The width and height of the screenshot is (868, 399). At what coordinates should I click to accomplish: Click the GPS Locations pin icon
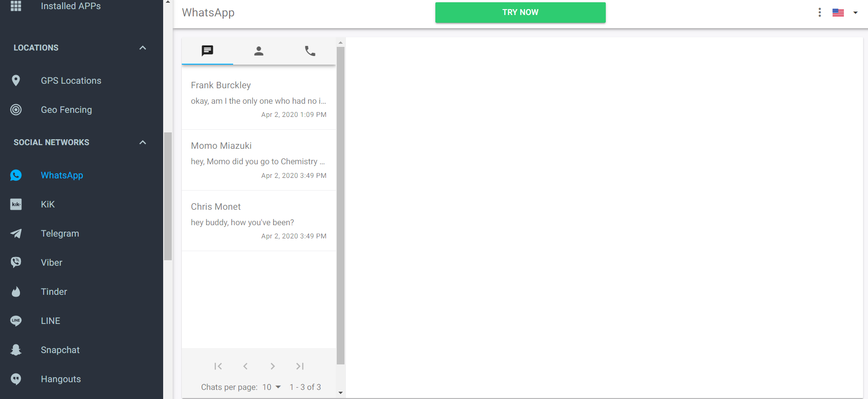pos(16,81)
